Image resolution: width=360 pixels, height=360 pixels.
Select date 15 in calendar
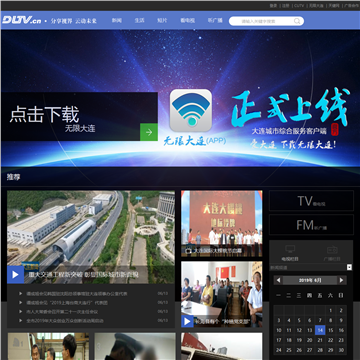coord(330,330)
